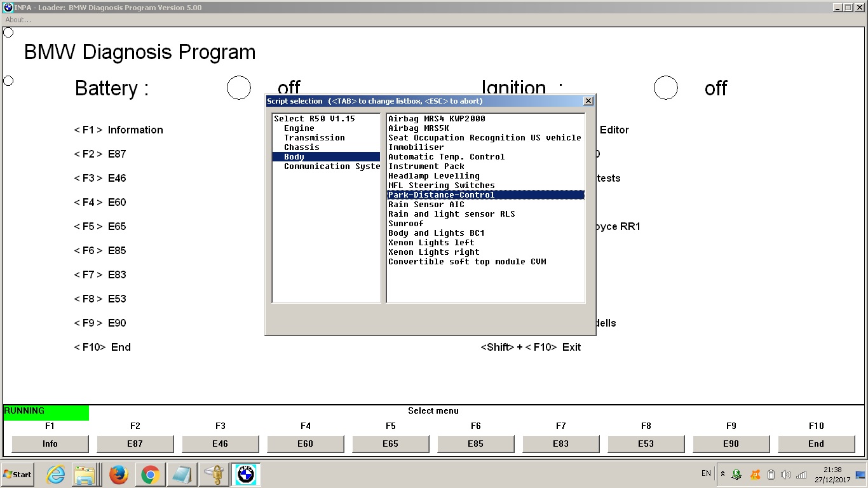The height and width of the screenshot is (488, 868).
Task: Select Convertible soft top module CVM
Action: 467,262
